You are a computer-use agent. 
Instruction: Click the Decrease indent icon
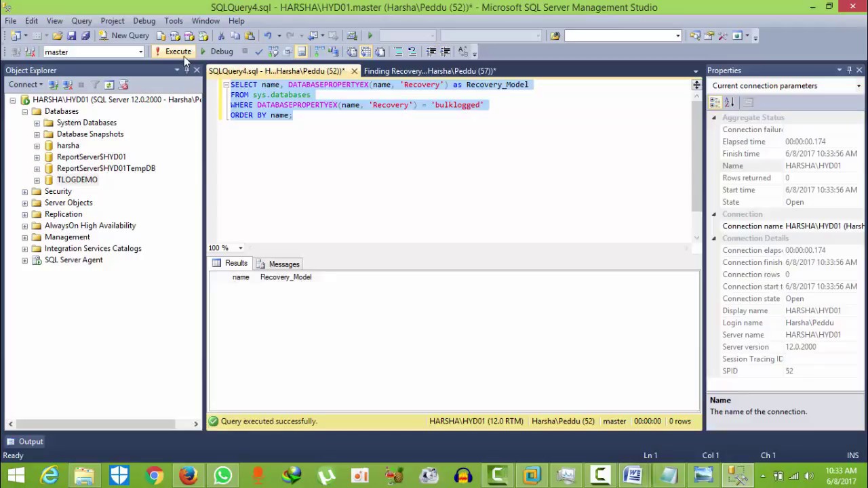click(x=431, y=52)
